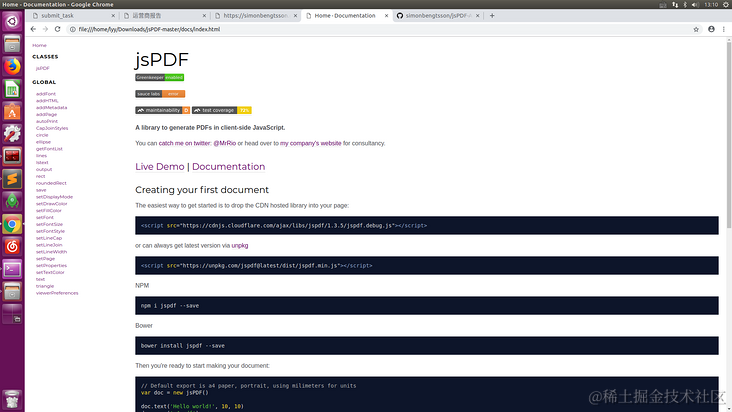Click the clock in the top panel

pos(711,4)
